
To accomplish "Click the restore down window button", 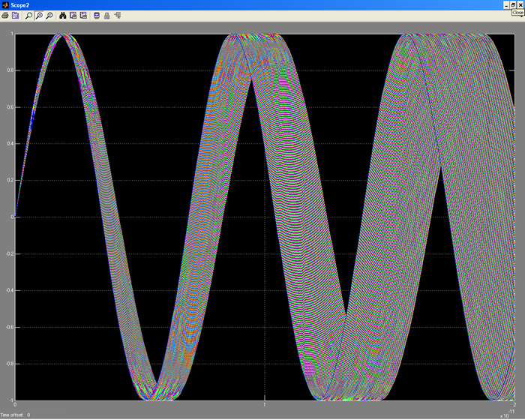I will [512, 4].
